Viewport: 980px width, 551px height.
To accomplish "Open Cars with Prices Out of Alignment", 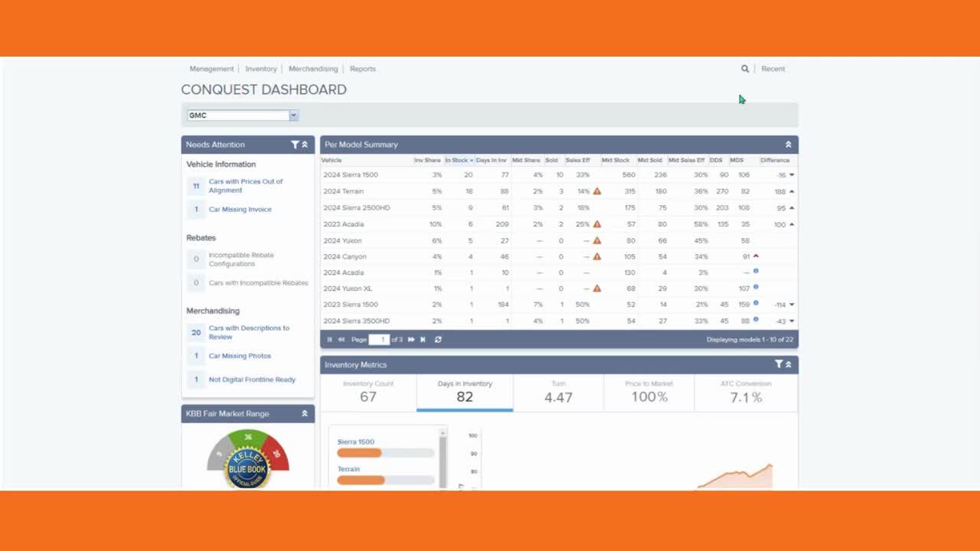I will point(246,186).
